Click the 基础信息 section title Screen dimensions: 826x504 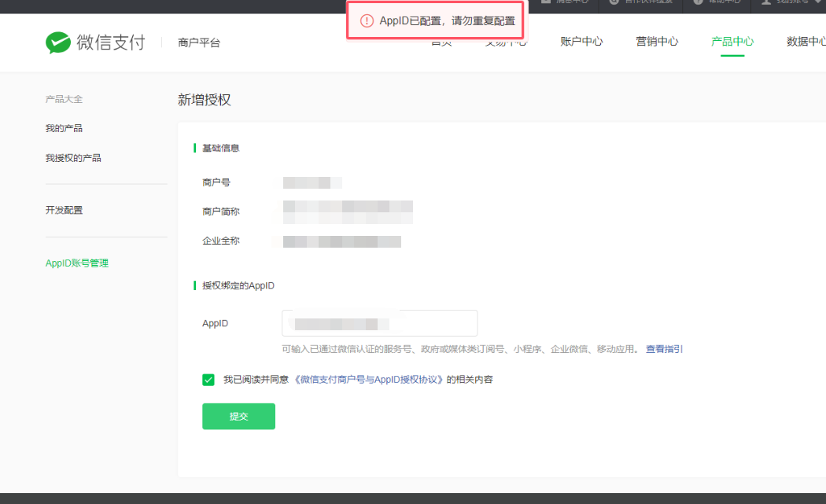(x=221, y=148)
